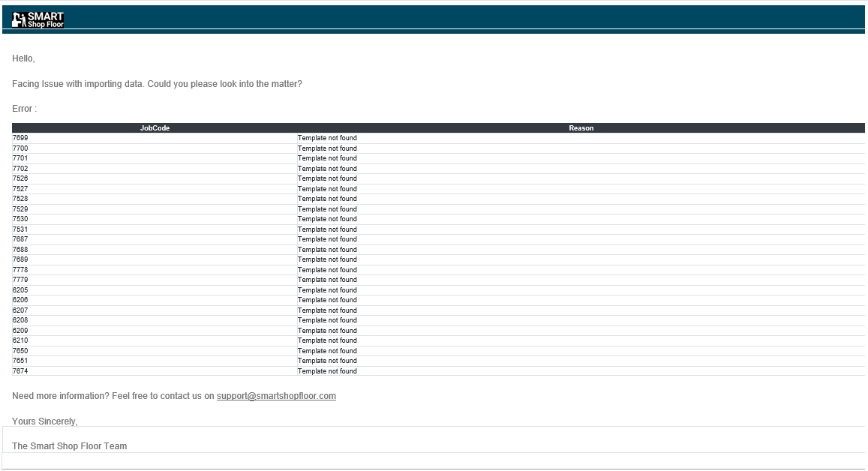Click the "Hello," greeting text

pos(23,58)
